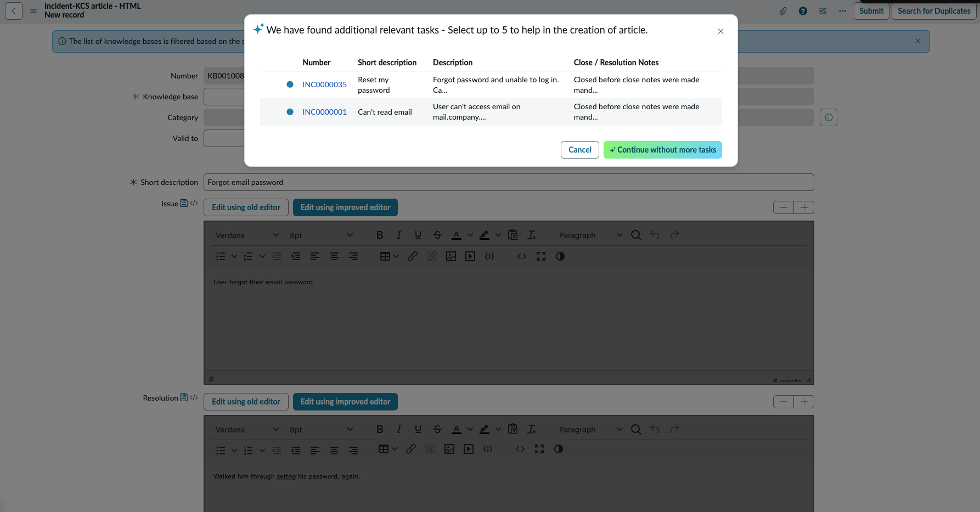The height and width of the screenshot is (512, 980).
Task: Shrink the Issue editor with minus button
Action: click(x=784, y=207)
